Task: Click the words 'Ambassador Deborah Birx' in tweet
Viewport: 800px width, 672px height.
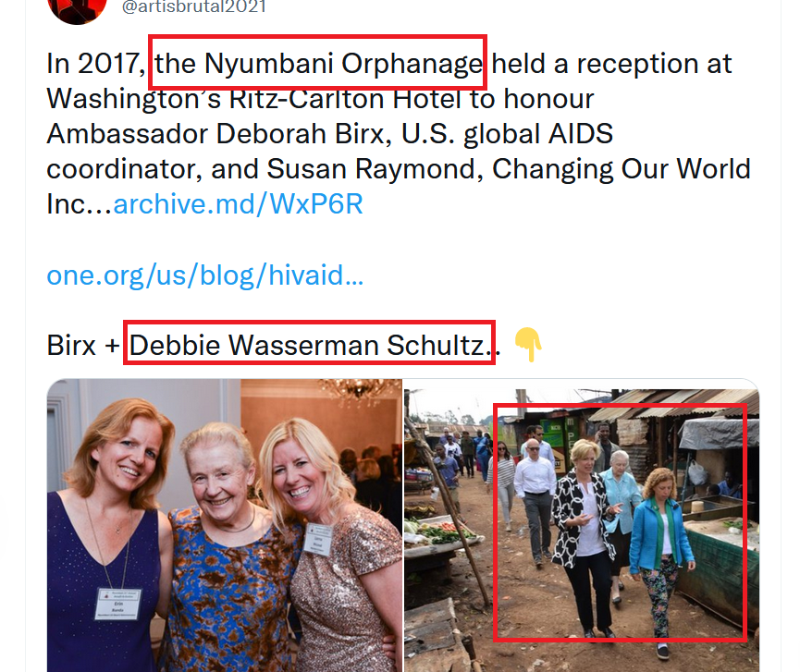Action: pyautogui.click(x=219, y=134)
